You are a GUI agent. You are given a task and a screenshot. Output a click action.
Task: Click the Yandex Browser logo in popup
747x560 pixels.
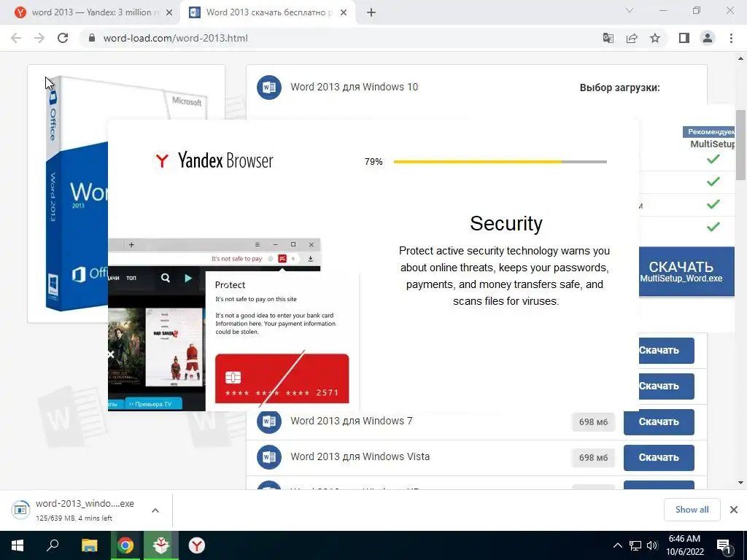point(214,160)
